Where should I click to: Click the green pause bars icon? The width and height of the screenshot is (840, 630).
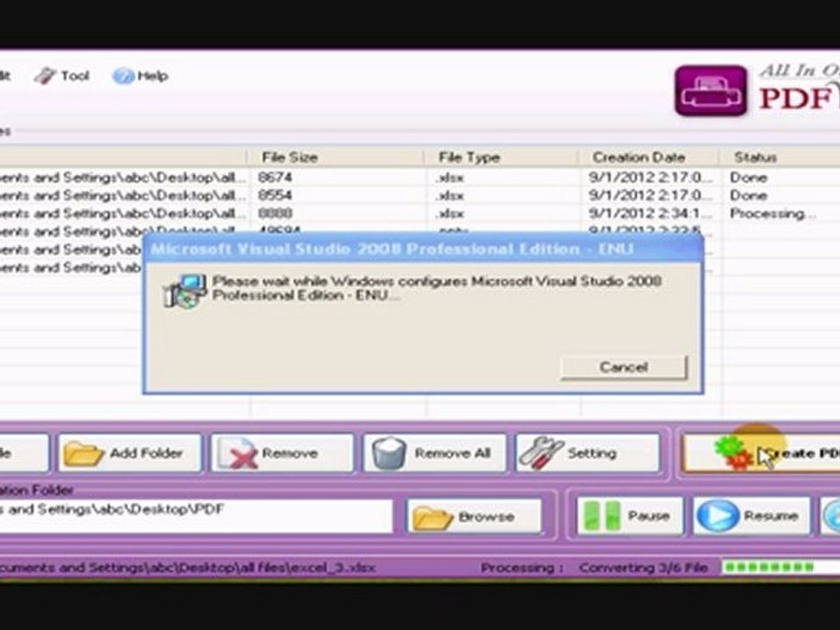601,516
